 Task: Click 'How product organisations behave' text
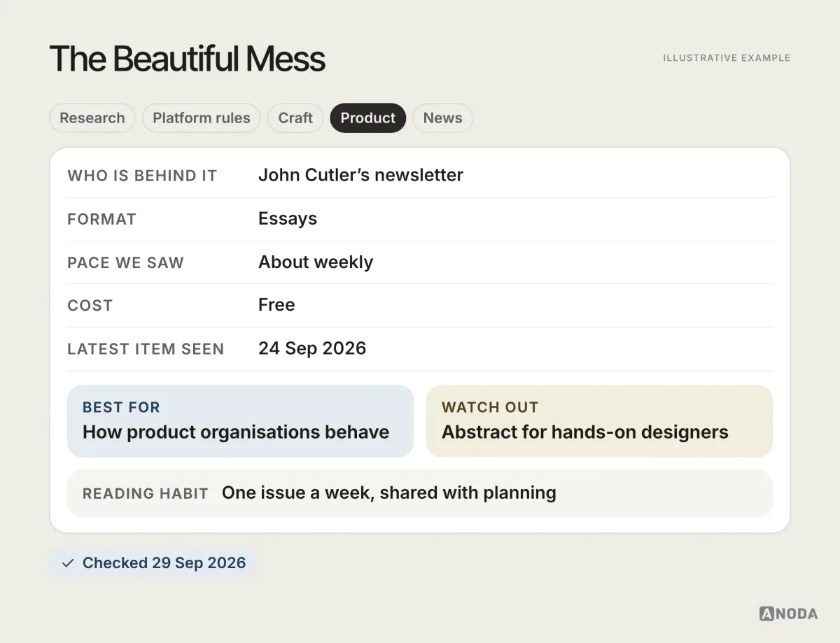pyautogui.click(x=236, y=432)
